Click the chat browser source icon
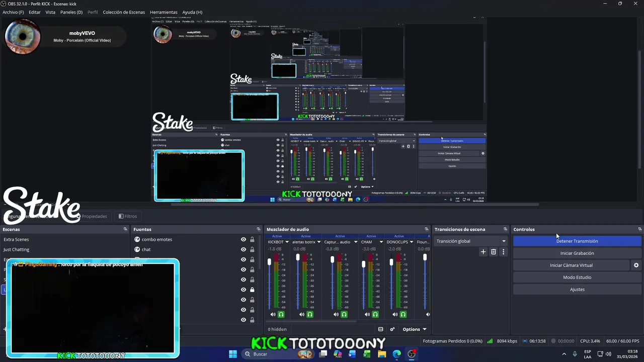Screen dimensions: 644x362 pos(137,249)
